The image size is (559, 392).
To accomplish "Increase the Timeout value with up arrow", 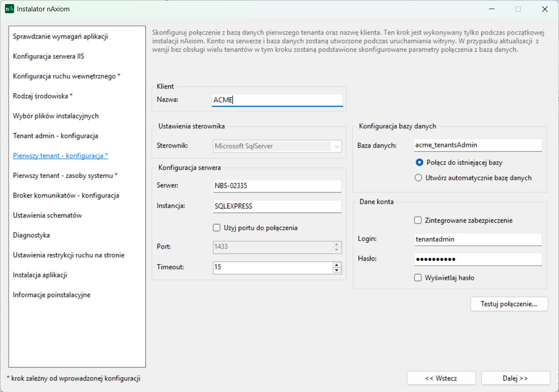I will (x=337, y=265).
